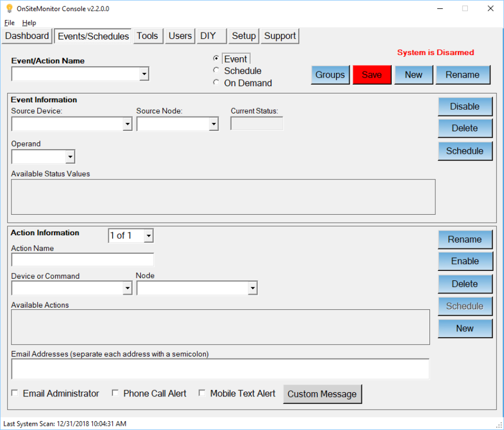Image resolution: width=504 pixels, height=430 pixels.
Task: Switch to the Tools tab
Action: 148,36
